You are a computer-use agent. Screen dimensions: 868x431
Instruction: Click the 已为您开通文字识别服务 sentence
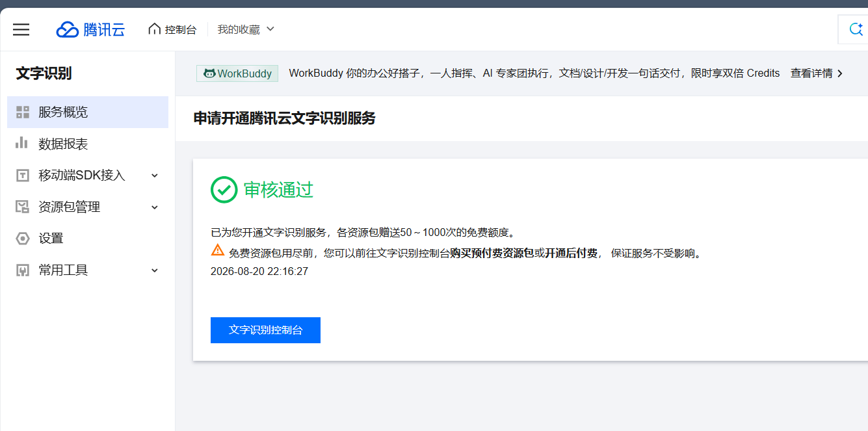coord(363,232)
